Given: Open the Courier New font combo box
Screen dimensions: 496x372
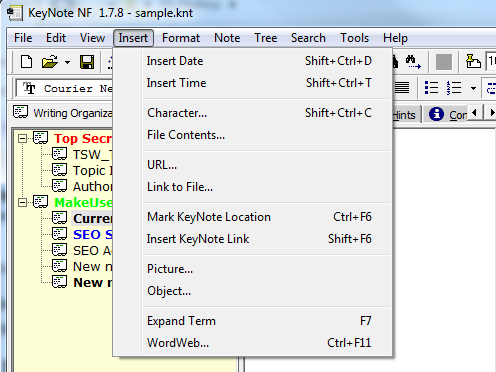Looking at the screenshot, I should [x=65, y=89].
